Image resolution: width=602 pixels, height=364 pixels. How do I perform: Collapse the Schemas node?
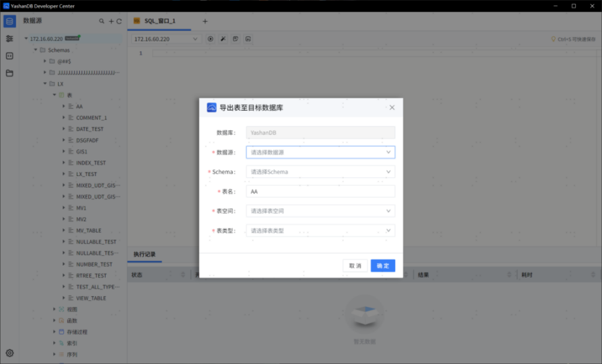[x=36, y=50]
